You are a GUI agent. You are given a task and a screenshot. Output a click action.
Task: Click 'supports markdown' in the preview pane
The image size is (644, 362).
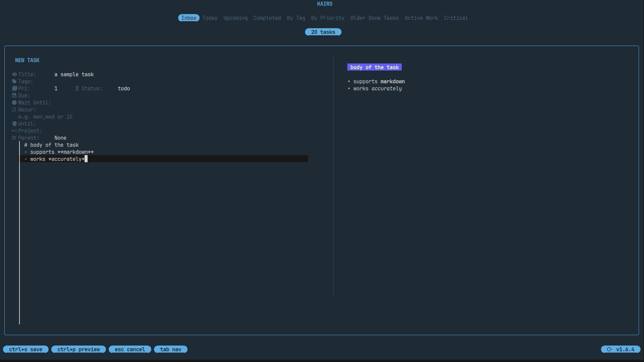coord(379,82)
